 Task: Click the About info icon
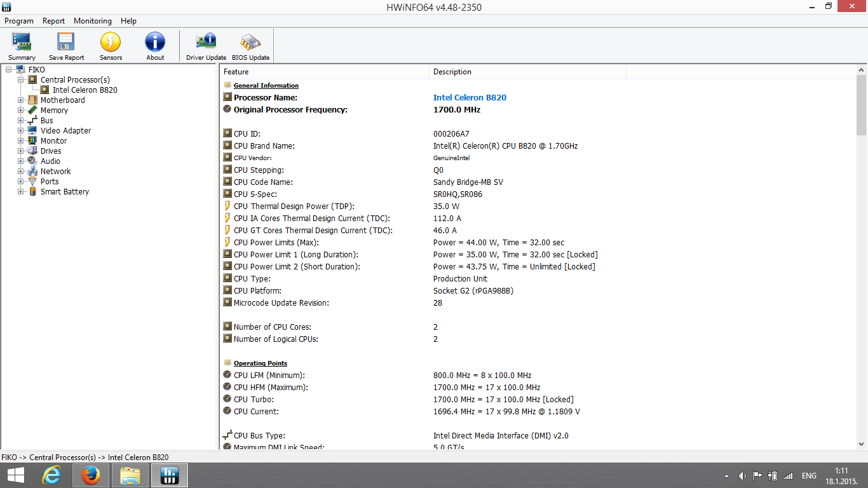(x=155, y=46)
